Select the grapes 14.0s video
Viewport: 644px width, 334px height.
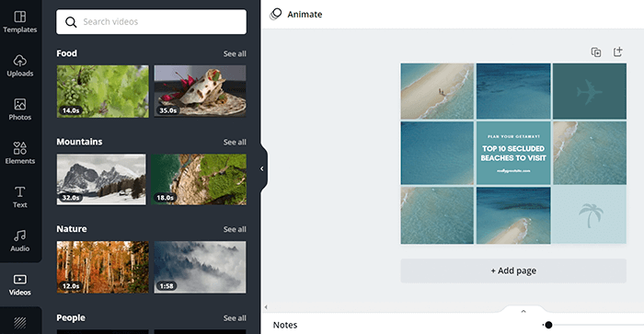[103, 91]
